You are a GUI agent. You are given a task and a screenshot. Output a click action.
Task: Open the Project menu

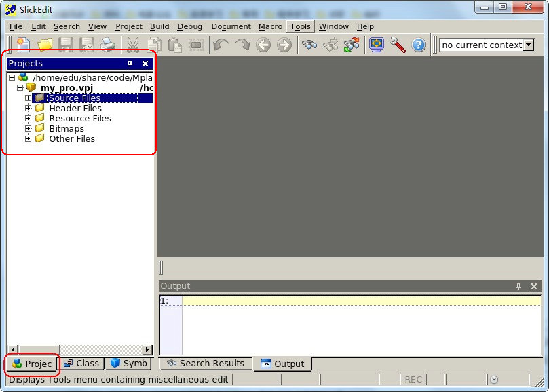(129, 26)
